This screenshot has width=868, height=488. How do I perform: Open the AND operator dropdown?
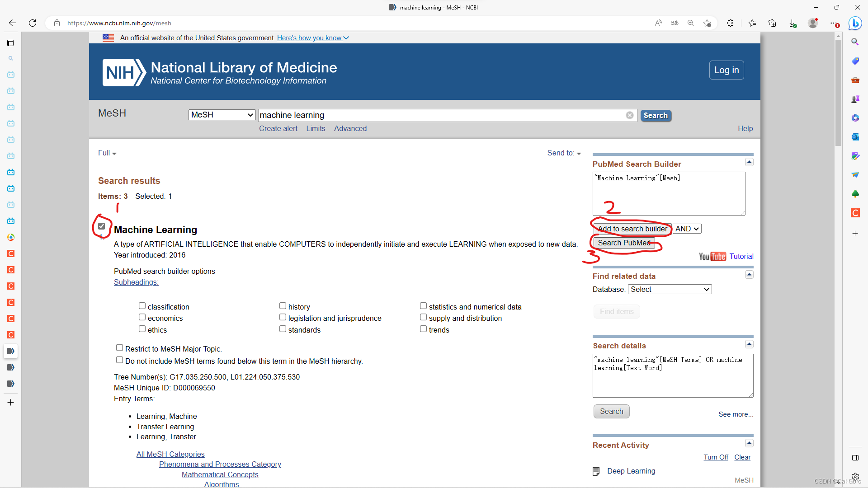[x=687, y=229]
